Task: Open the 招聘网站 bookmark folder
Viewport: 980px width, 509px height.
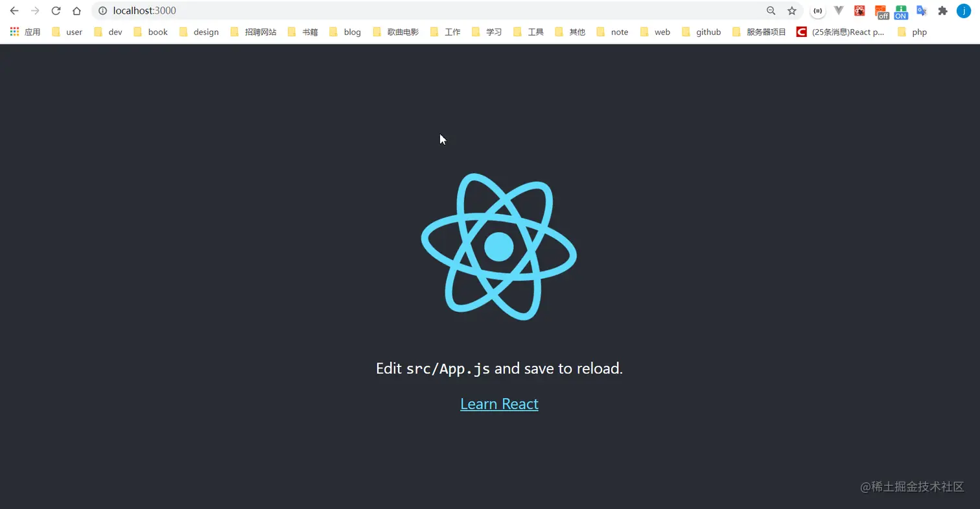Action: [x=253, y=32]
